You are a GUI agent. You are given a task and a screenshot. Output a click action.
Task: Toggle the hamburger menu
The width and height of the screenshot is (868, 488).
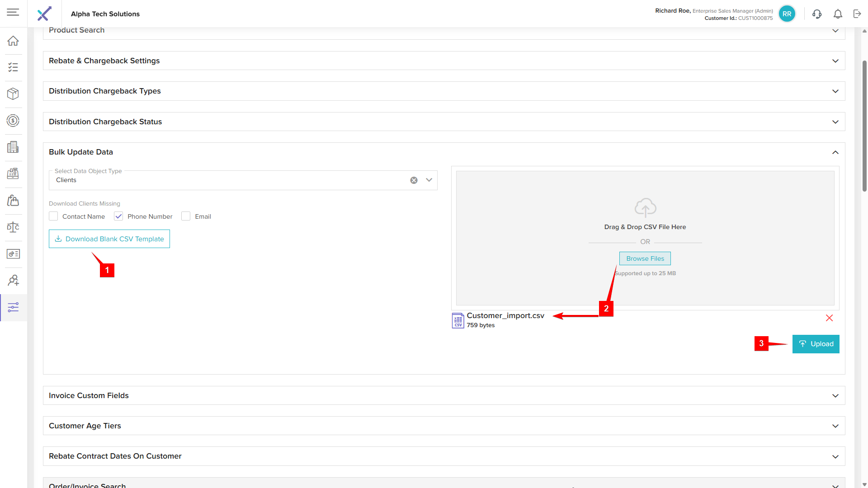[13, 12]
